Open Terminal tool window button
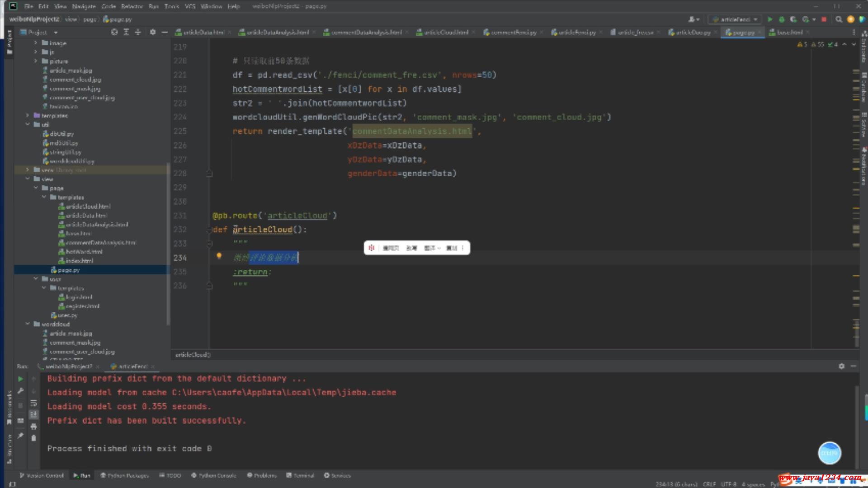 (300, 475)
